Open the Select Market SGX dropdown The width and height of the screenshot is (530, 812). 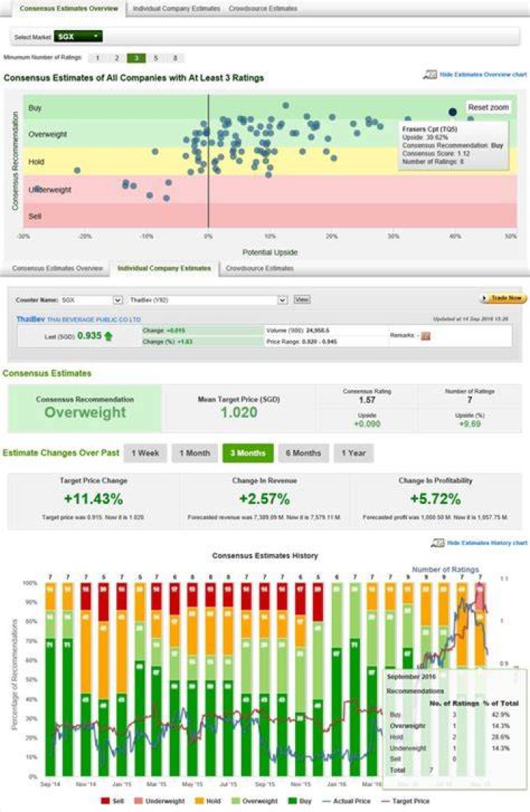(78, 36)
